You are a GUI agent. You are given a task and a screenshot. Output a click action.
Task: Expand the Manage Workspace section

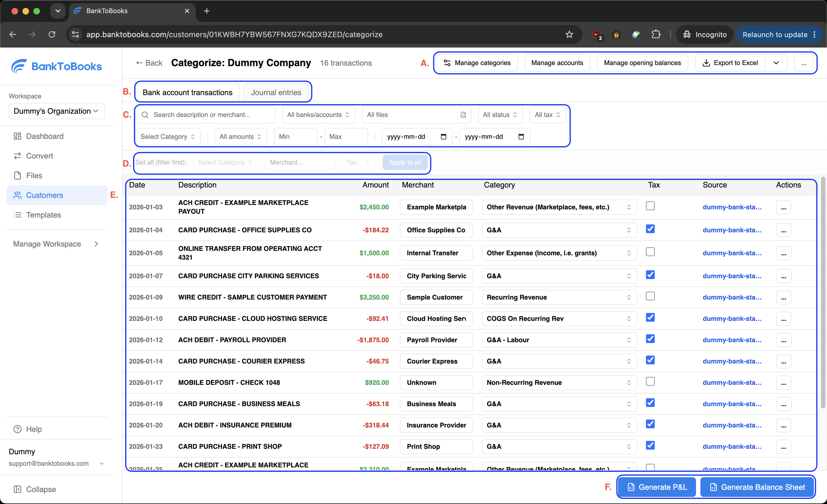(56, 244)
